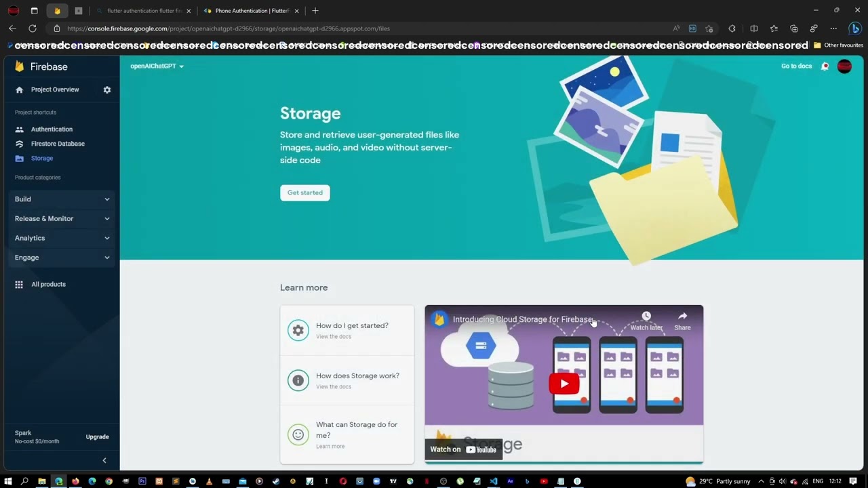Close the Phone Authentication tab
Screen dimensions: 868x488
pyautogui.click(x=296, y=11)
